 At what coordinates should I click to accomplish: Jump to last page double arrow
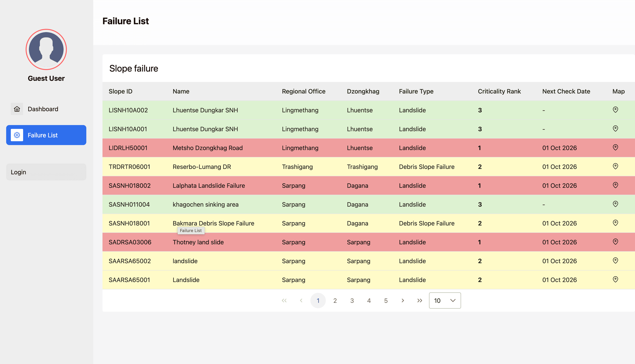point(419,301)
